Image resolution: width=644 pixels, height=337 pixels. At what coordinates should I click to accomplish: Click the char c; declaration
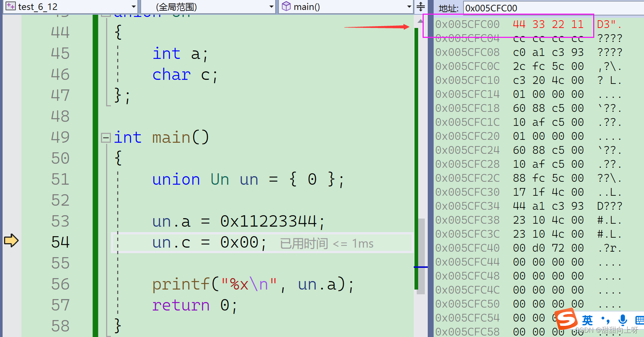tap(185, 75)
